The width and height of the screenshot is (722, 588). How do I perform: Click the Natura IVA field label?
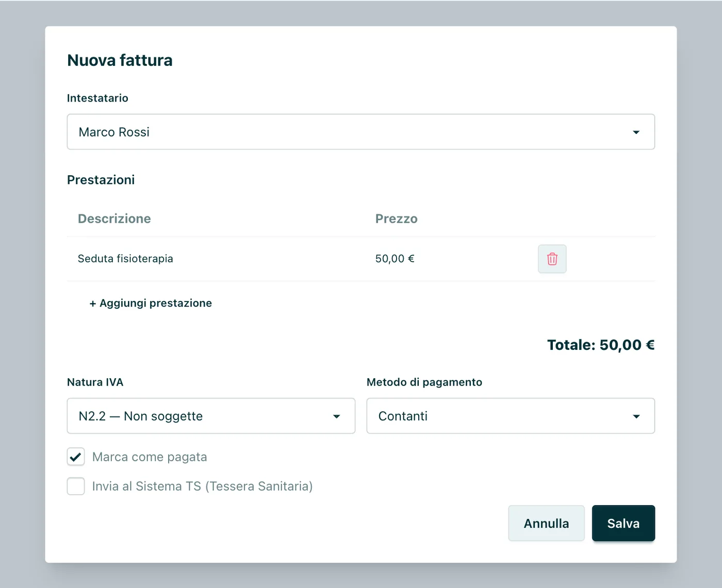pyautogui.click(x=95, y=382)
